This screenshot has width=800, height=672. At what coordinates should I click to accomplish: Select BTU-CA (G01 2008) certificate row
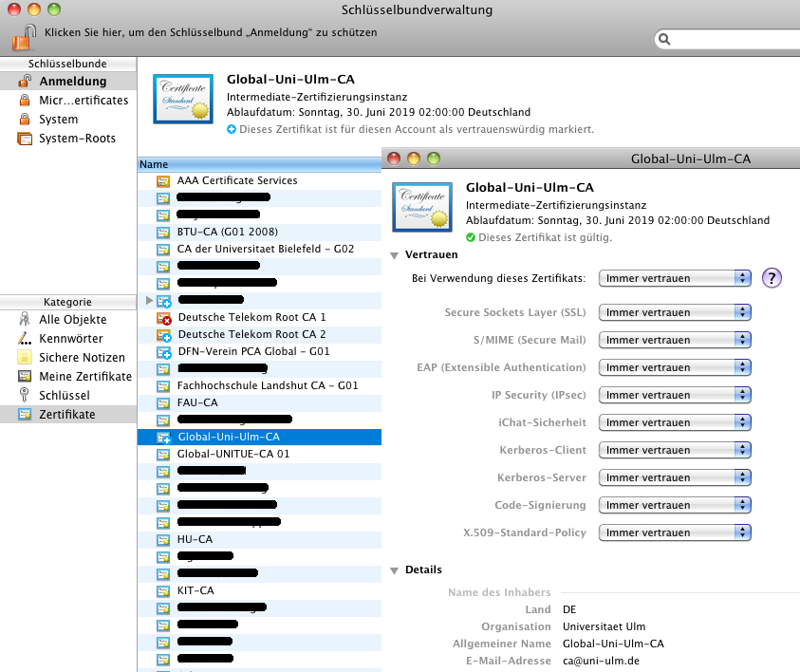[x=259, y=233]
